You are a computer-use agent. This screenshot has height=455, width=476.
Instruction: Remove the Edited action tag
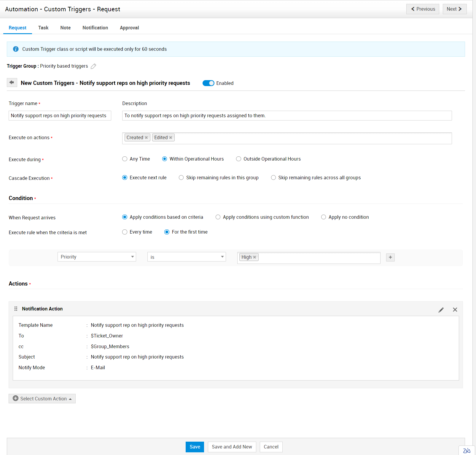[x=171, y=138]
